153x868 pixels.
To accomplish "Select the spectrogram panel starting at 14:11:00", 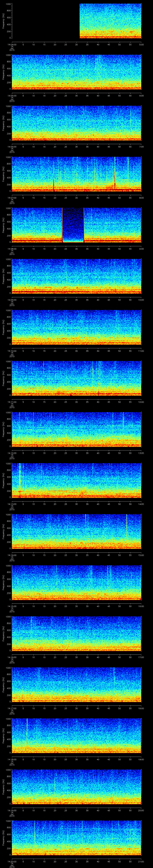I will (x=76, y=378).
